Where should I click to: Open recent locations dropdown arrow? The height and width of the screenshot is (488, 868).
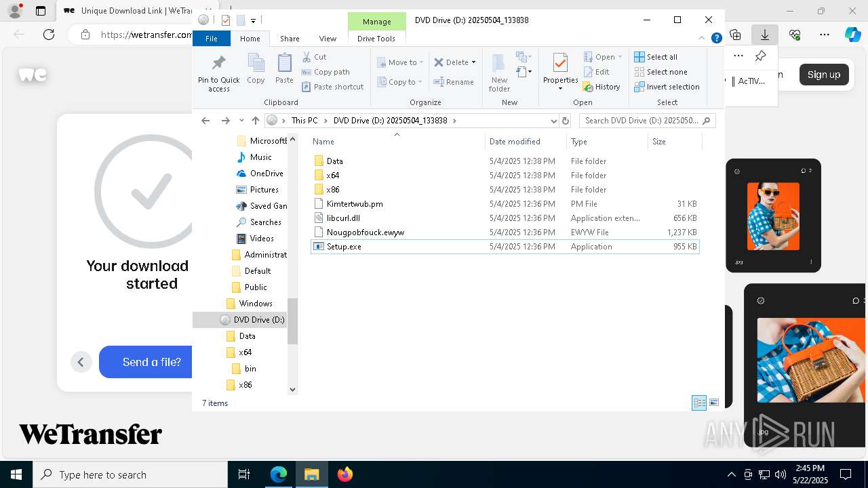tap(241, 121)
